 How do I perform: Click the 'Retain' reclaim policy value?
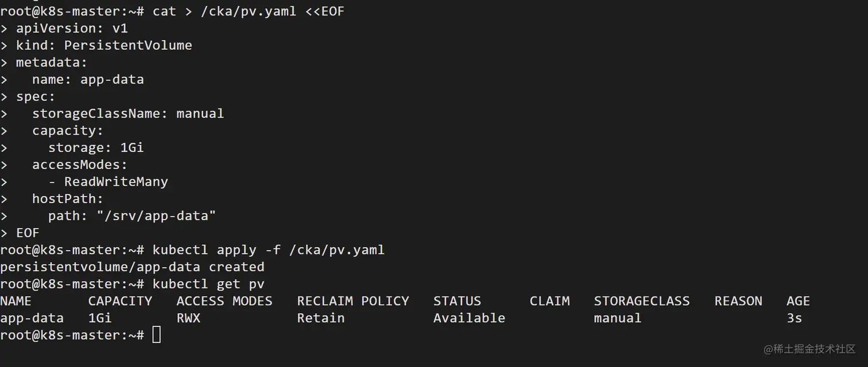(320, 318)
